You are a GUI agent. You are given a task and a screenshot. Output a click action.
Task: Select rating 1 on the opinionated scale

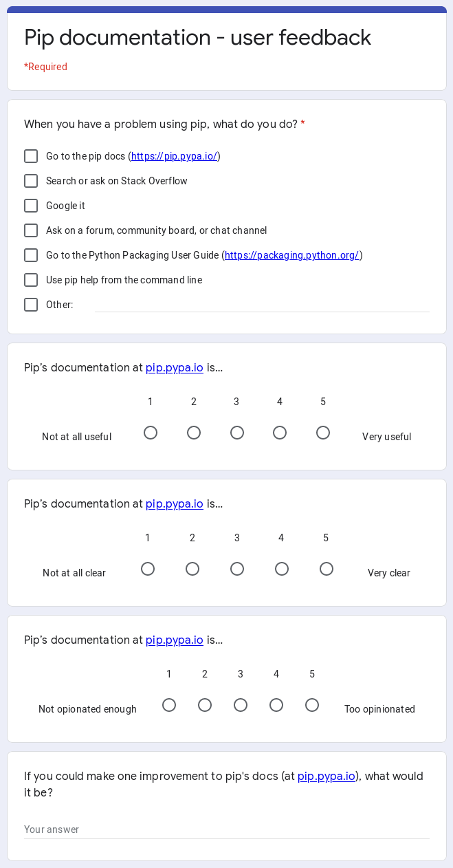click(168, 705)
